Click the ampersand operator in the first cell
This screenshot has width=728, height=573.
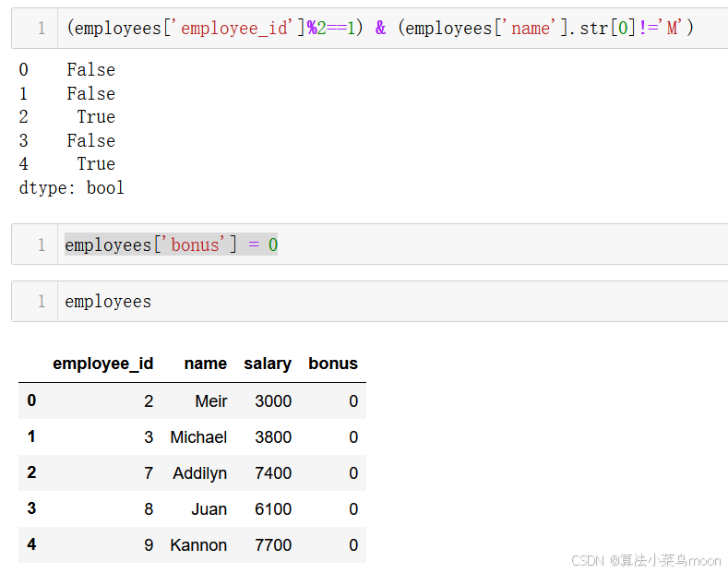[x=380, y=28]
